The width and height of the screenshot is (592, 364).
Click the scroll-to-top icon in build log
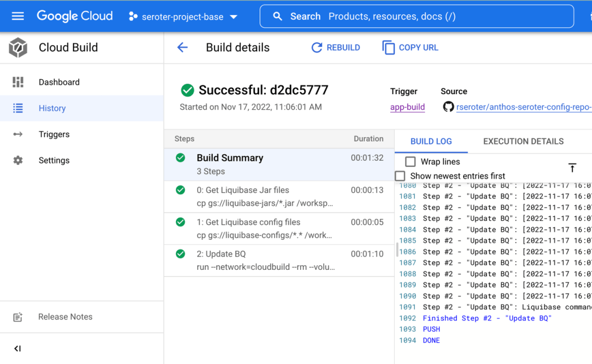click(572, 168)
